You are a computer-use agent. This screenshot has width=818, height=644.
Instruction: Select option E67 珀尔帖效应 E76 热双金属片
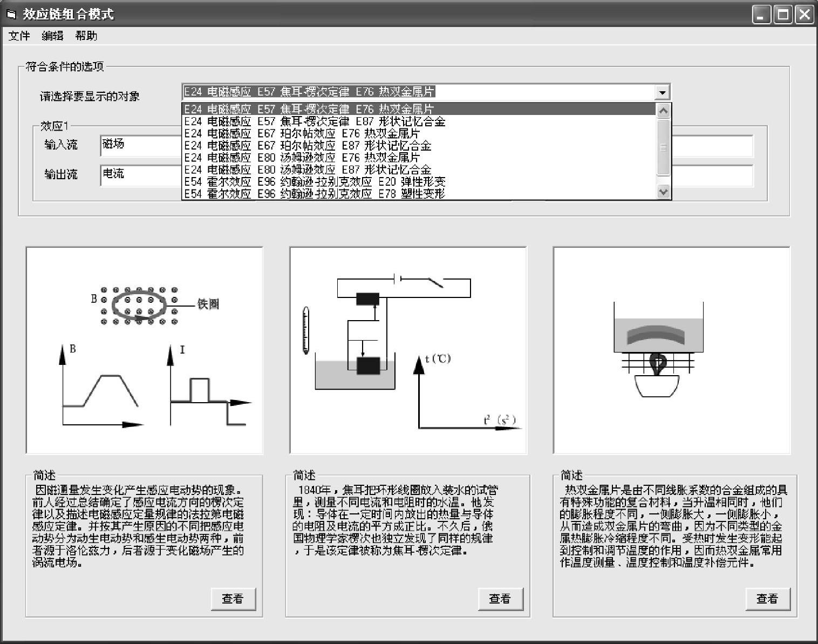(419, 133)
